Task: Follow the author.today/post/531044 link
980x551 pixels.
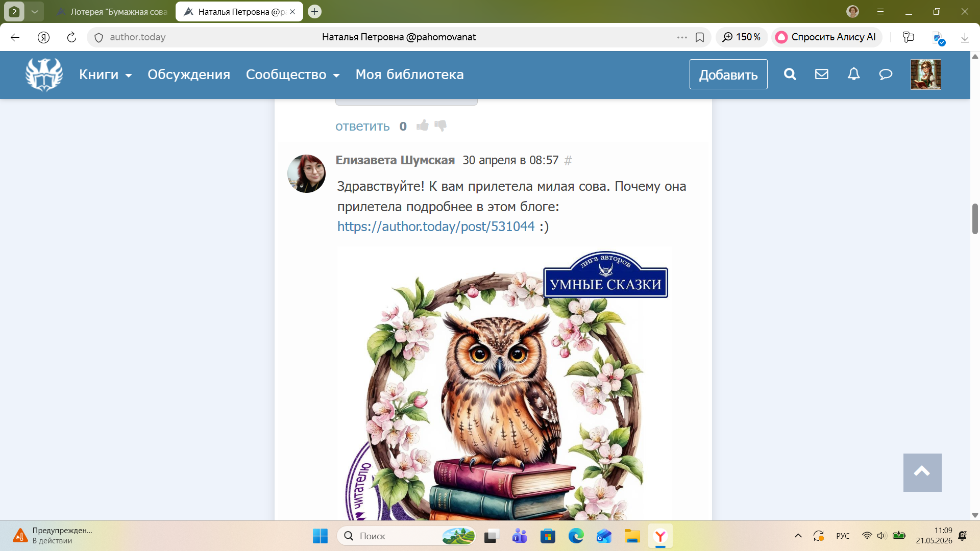Action: 436,227
